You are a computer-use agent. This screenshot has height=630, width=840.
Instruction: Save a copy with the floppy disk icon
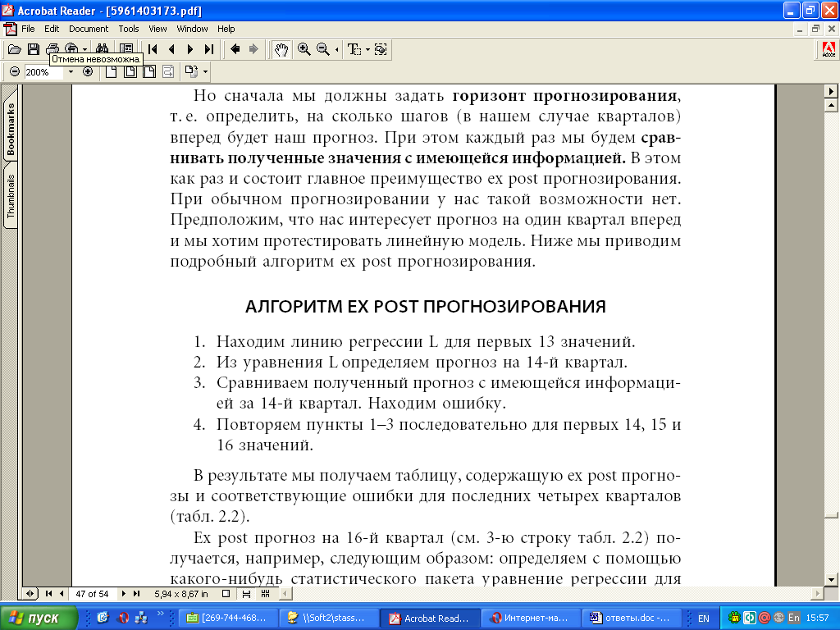33,50
